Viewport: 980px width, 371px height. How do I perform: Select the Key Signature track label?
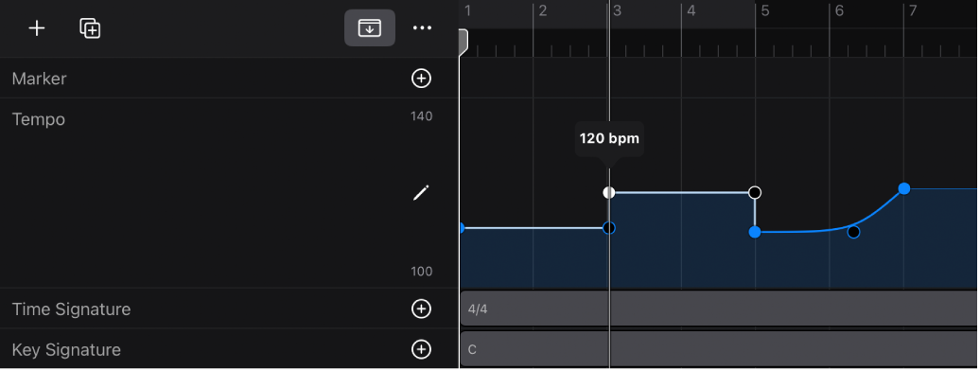[66, 350]
